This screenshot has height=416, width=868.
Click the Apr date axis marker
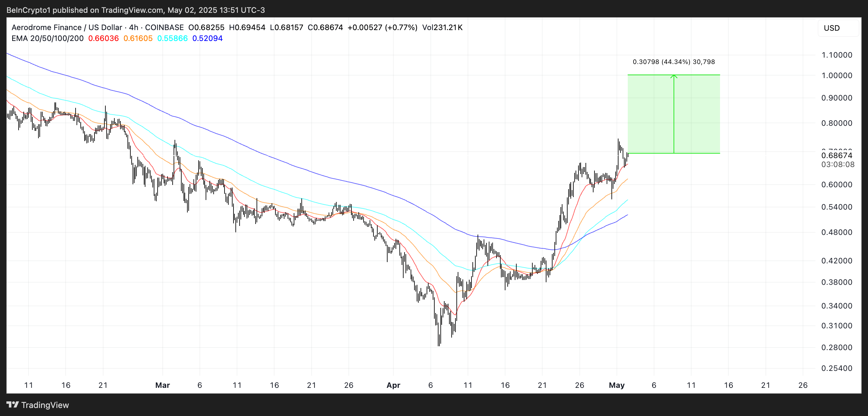[393, 385]
